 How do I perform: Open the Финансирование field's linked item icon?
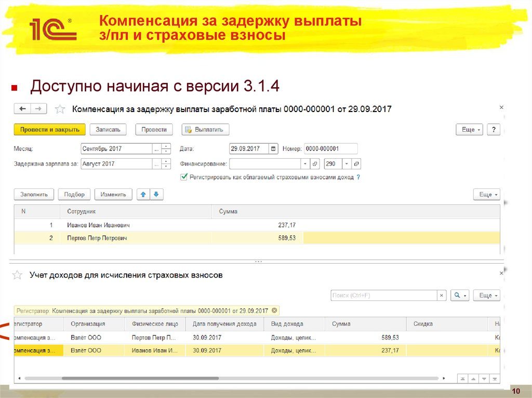(315, 164)
